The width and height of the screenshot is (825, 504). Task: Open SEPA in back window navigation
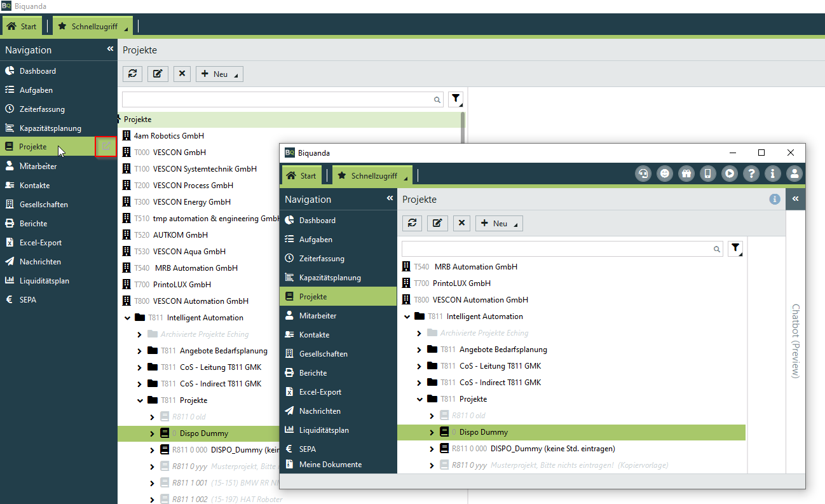(58, 300)
